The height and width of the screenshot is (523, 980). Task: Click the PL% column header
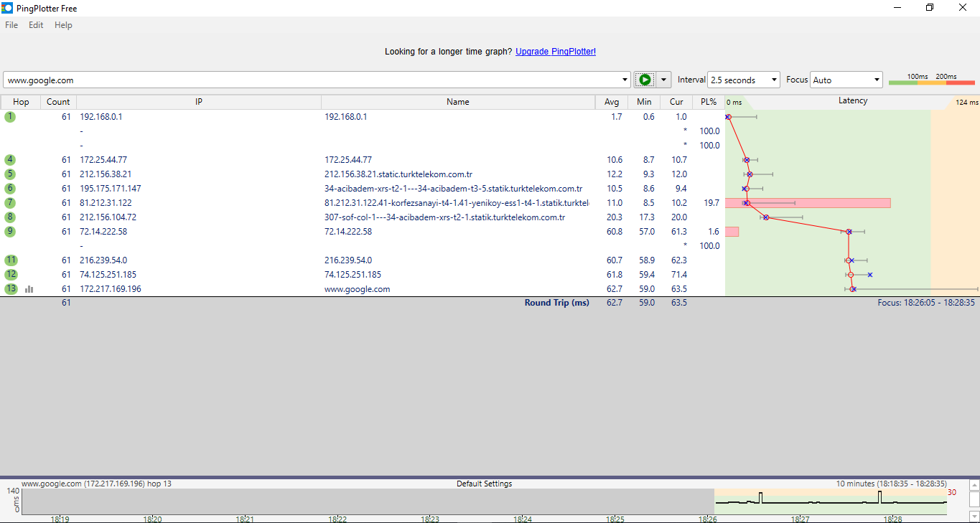tap(709, 102)
